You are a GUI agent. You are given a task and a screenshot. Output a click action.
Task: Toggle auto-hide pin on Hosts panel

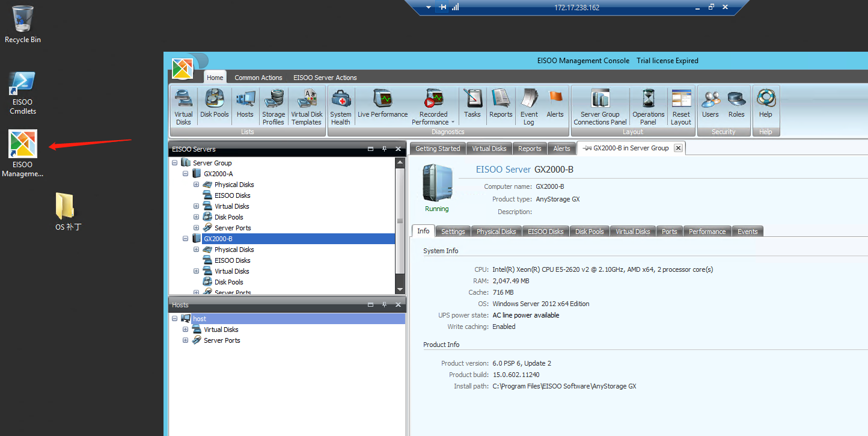point(384,305)
